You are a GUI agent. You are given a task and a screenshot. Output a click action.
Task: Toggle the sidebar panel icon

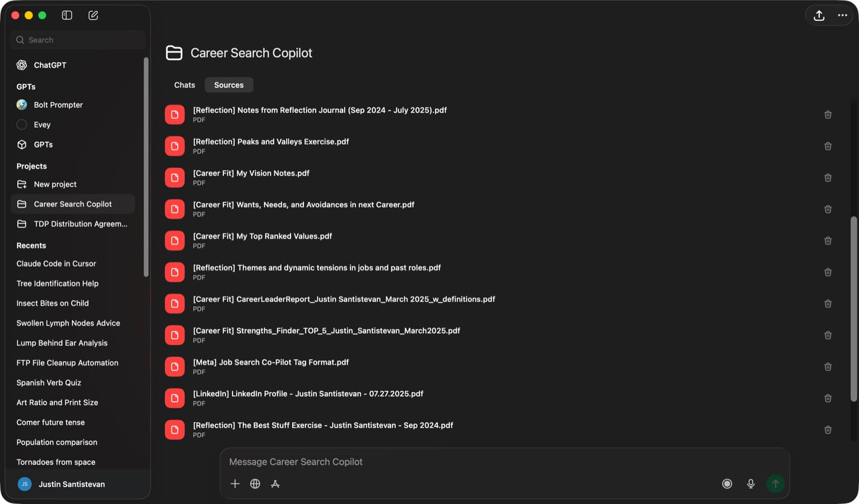pyautogui.click(x=67, y=15)
